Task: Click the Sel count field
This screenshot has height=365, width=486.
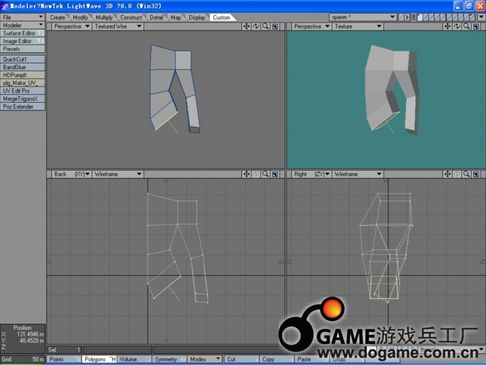Action: (x=64, y=350)
